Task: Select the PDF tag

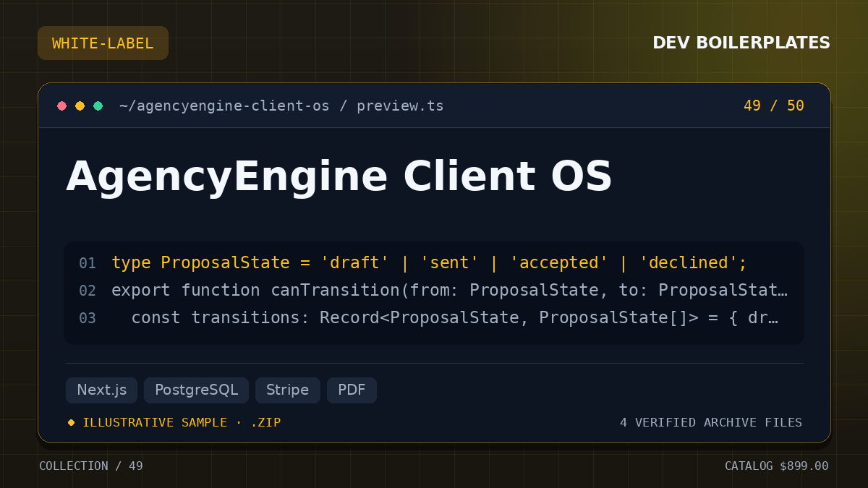Action: point(352,390)
